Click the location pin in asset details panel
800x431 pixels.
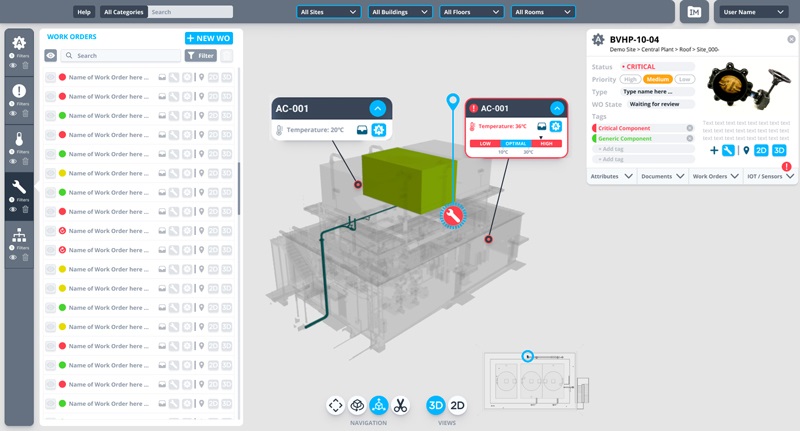746,150
